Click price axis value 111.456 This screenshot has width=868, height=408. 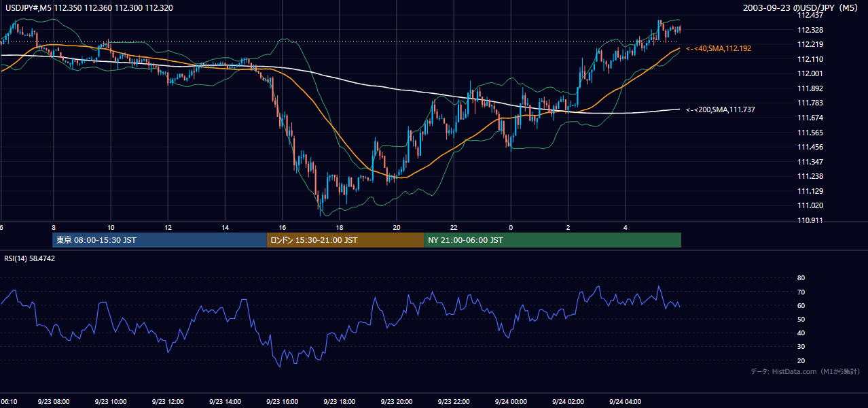[x=810, y=148]
